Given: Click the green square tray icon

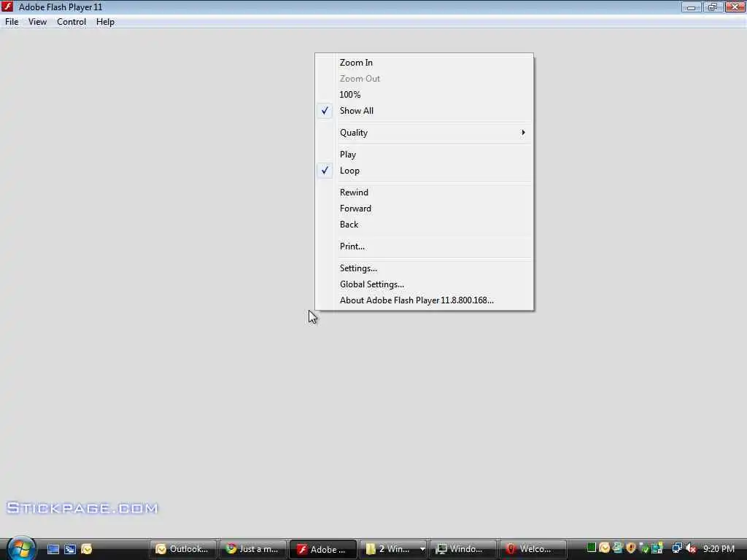Looking at the screenshot, I should point(591,548).
